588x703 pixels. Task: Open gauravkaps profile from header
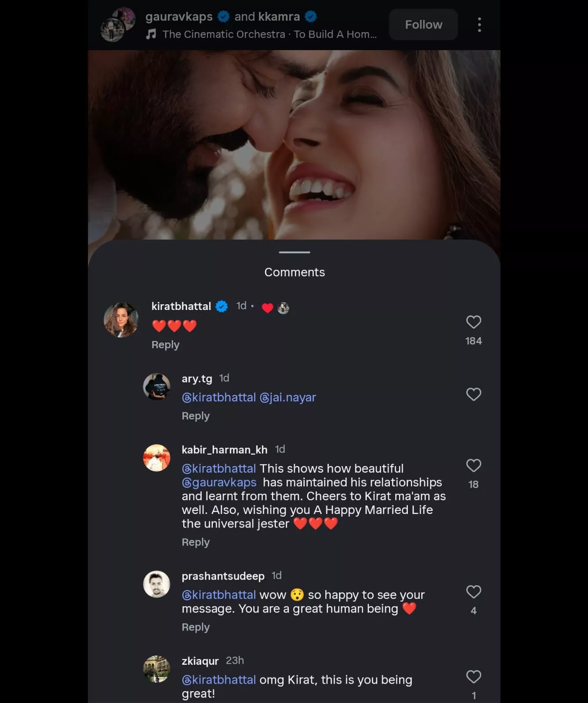click(179, 17)
